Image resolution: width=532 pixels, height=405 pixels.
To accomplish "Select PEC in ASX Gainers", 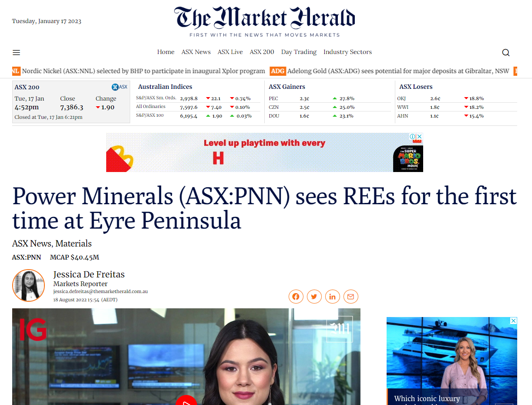I will tap(274, 98).
